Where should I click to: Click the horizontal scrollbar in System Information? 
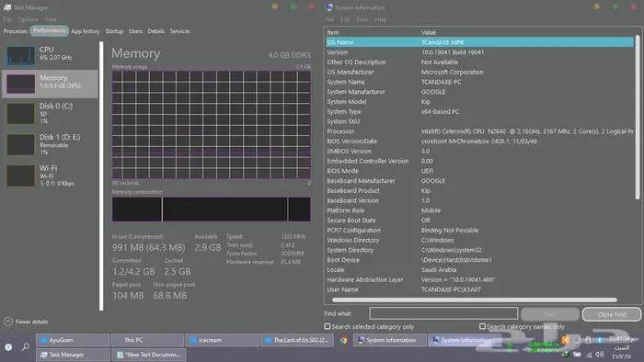[475, 300]
